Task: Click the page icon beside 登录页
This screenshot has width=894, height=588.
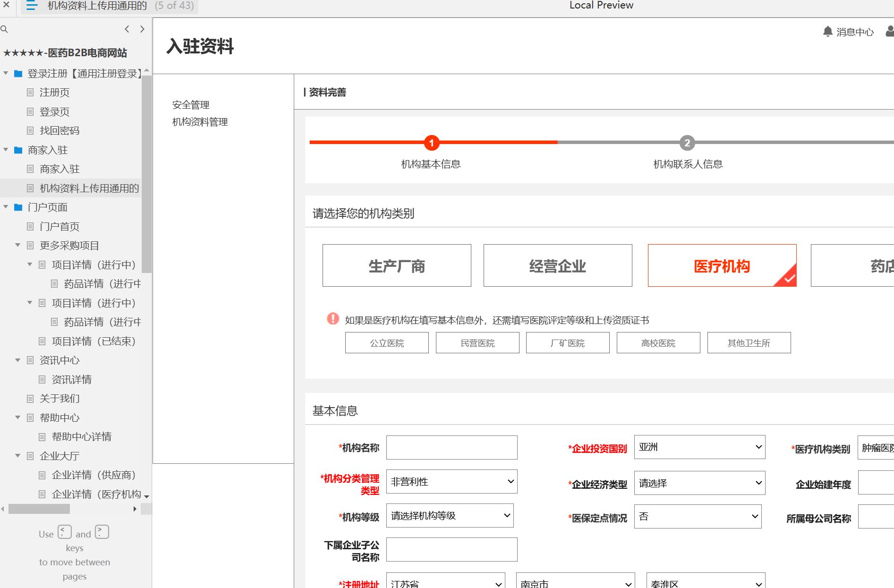Action: (30, 111)
